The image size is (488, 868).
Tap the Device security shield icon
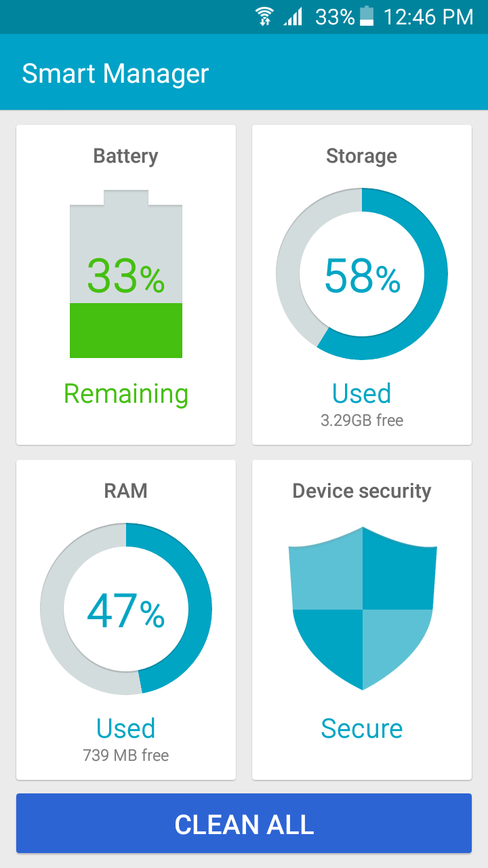[362, 608]
